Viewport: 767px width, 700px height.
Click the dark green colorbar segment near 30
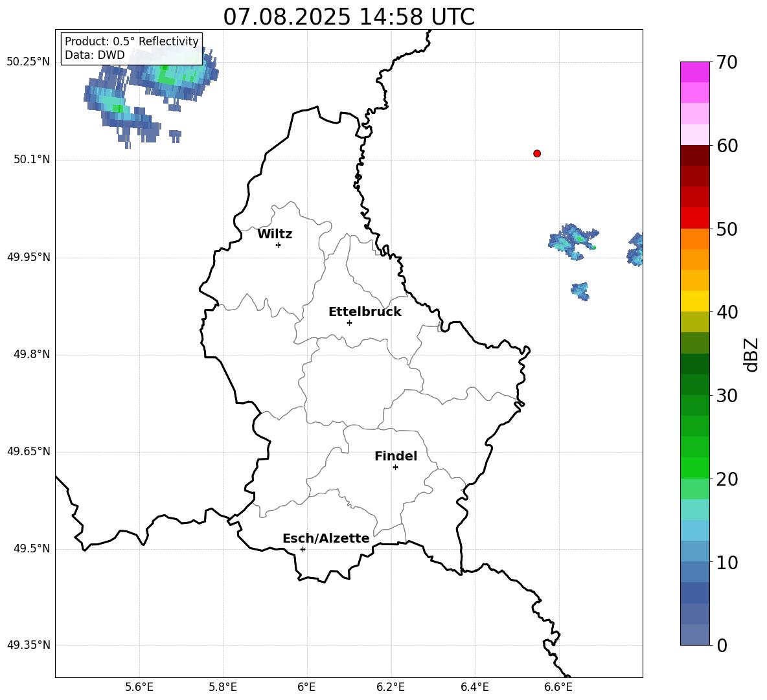tap(694, 385)
